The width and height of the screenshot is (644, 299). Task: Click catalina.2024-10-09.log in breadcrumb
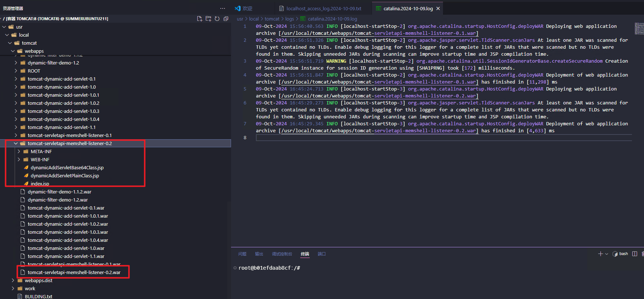pyautogui.click(x=332, y=19)
